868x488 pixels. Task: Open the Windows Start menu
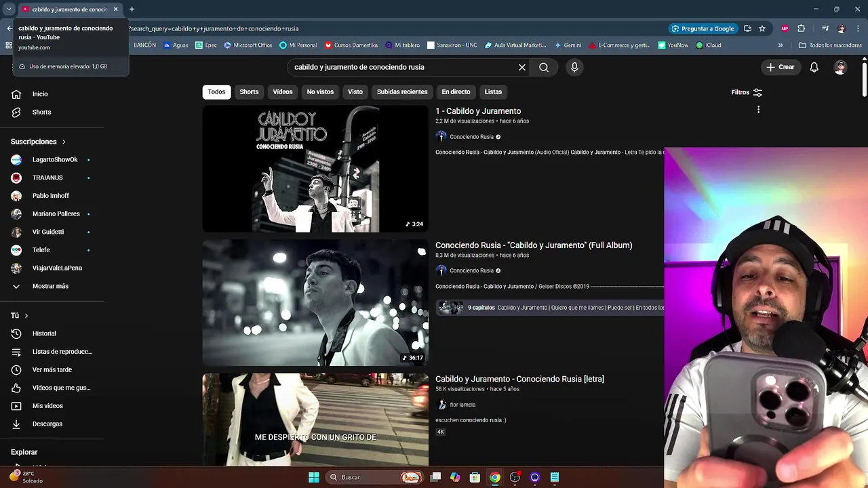314,477
